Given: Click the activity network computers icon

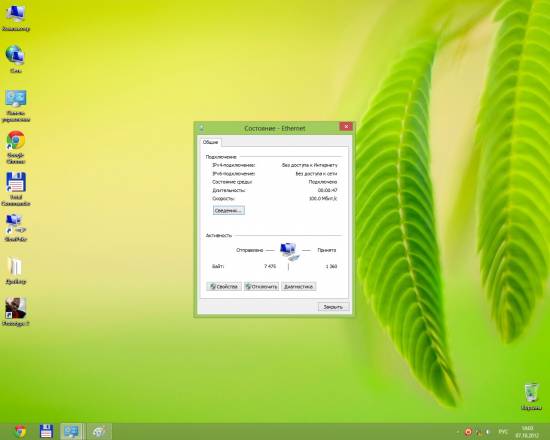Looking at the screenshot, I should tap(289, 251).
